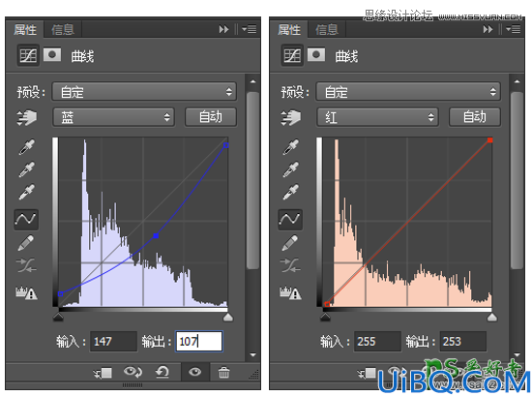532x396 pixels.
Task: Pick gray point eyedropper in right panel
Action: [291, 169]
